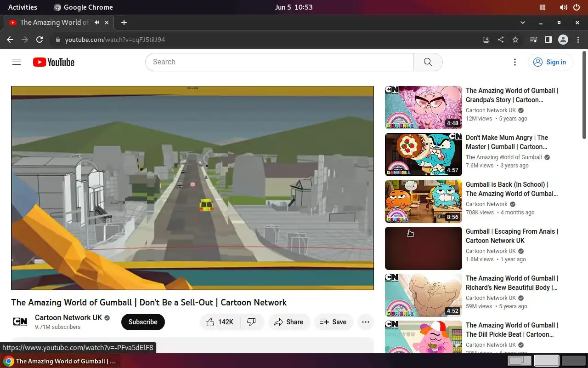Open more actions ellipsis below video

(x=366, y=322)
